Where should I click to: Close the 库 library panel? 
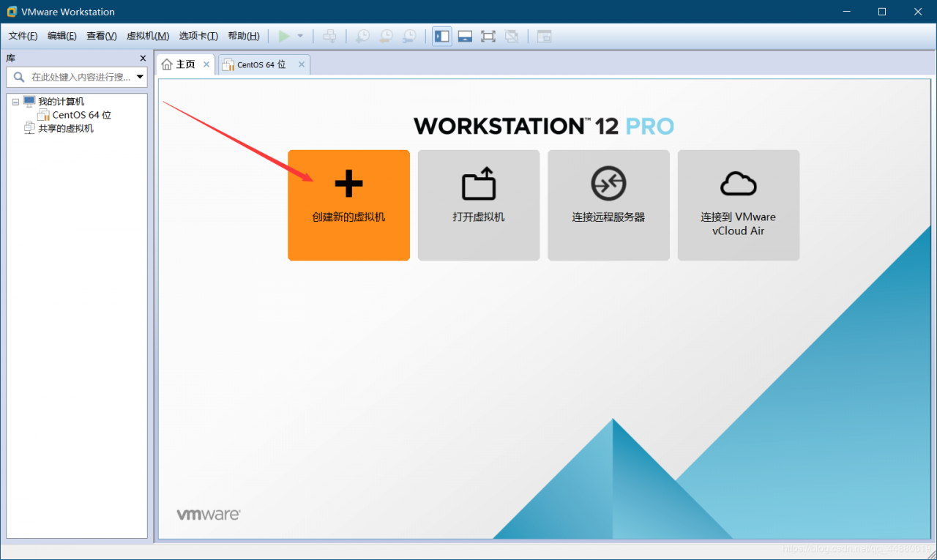click(x=143, y=58)
